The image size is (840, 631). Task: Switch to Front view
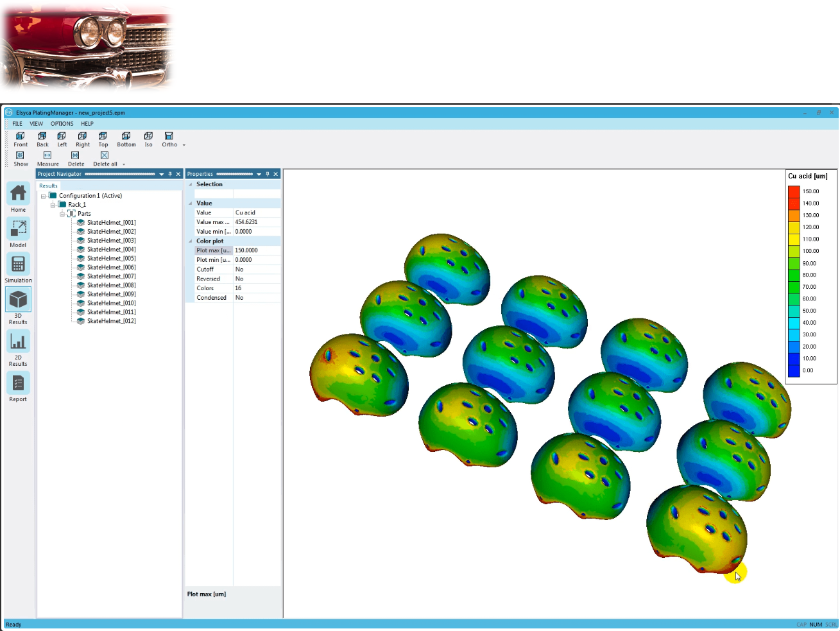(21, 139)
